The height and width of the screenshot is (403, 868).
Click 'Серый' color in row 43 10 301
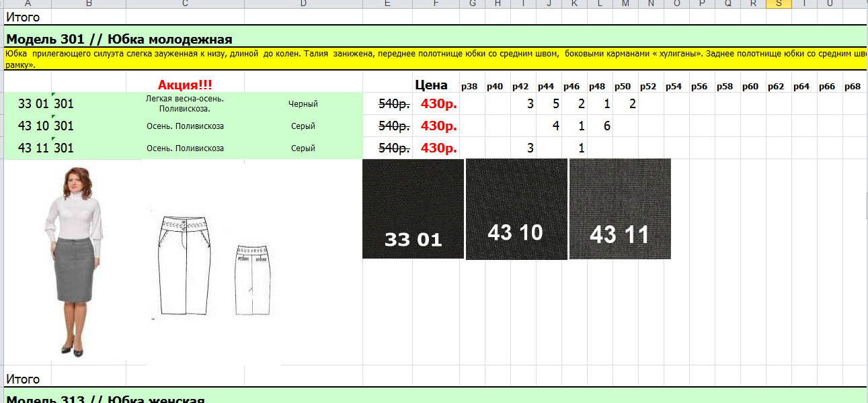pos(303,126)
